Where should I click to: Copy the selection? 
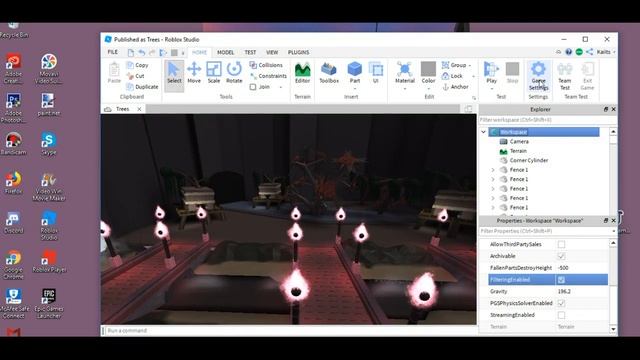(x=137, y=65)
